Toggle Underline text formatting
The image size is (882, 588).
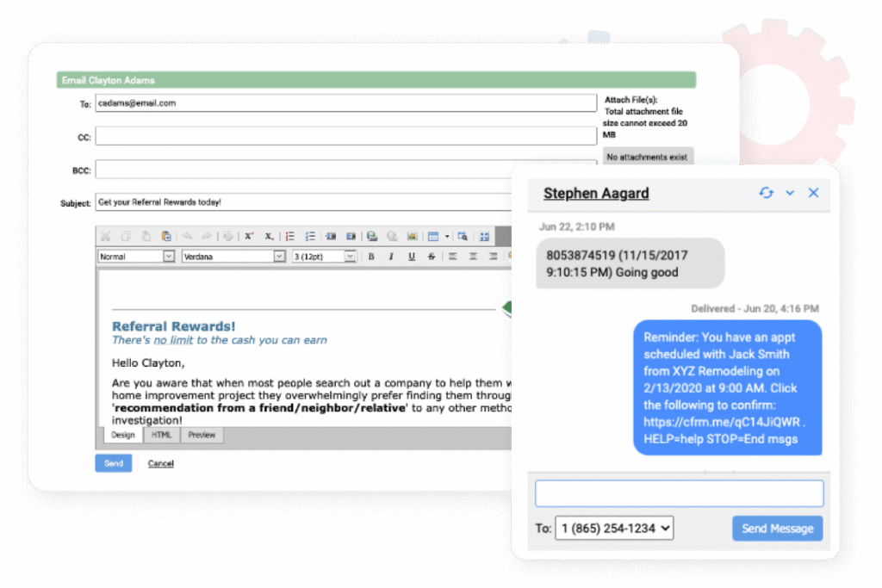[411, 257]
